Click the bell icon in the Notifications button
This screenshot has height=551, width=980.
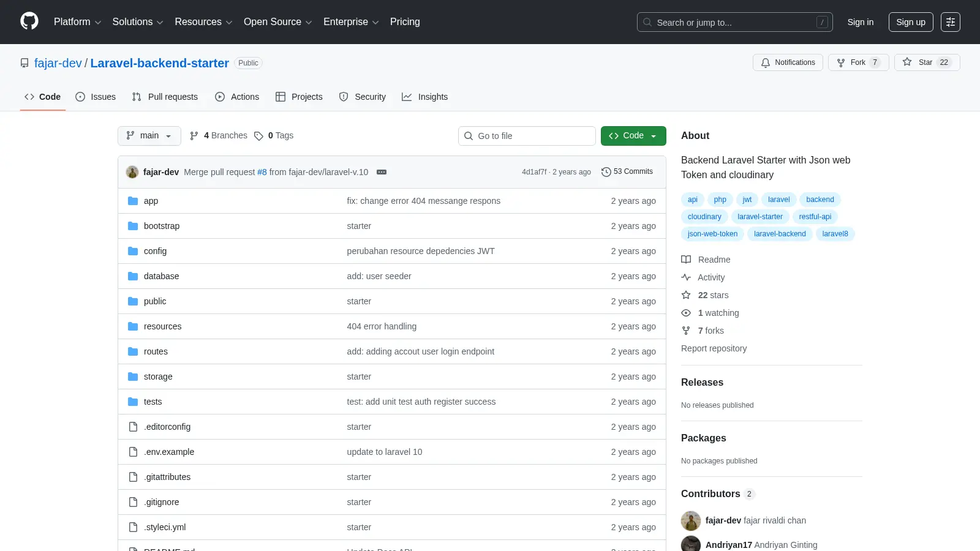coord(766,62)
